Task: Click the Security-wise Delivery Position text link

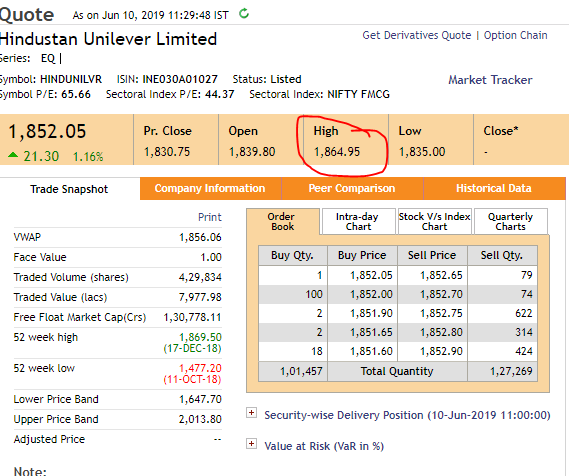Action: pyautogui.click(x=407, y=415)
